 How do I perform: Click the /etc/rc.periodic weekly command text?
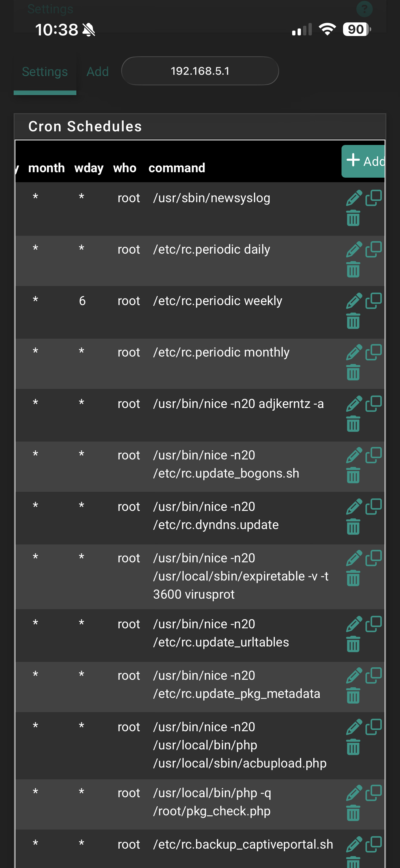(x=218, y=301)
